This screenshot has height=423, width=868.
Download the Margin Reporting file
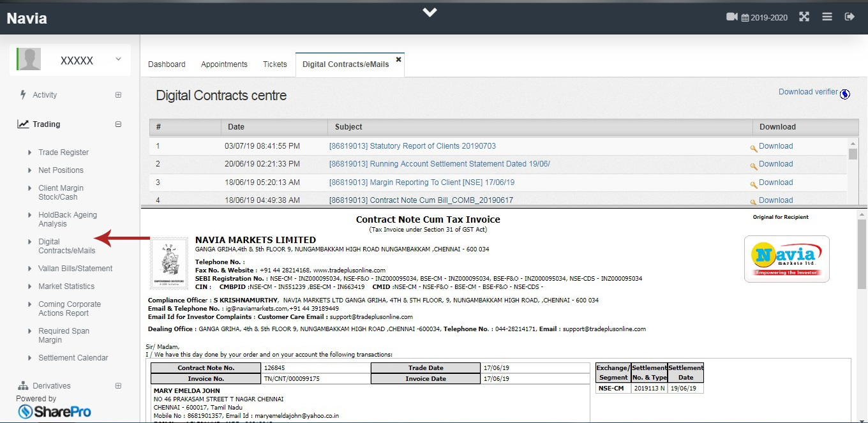[776, 182]
